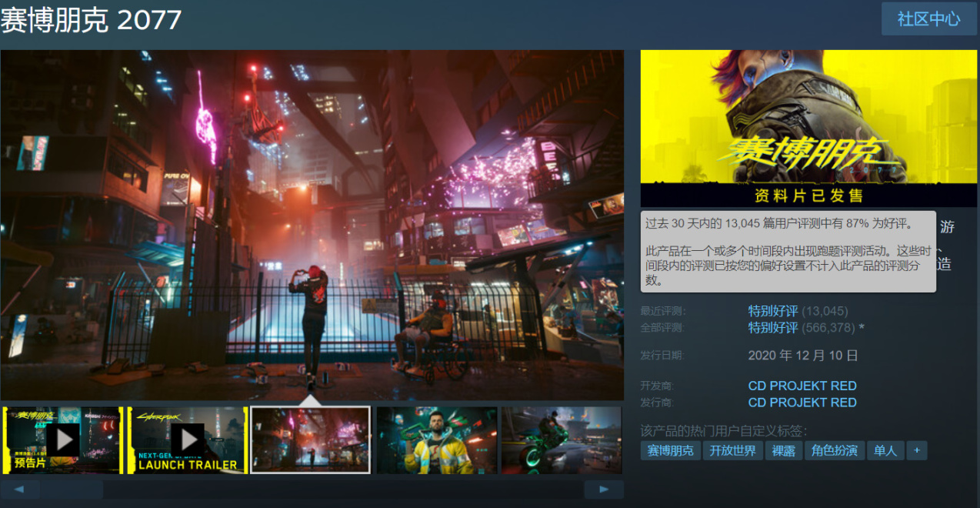The image size is (980, 508).
Task: Select the yellow-jacket character screenshot thumbnail
Action: coord(435,439)
